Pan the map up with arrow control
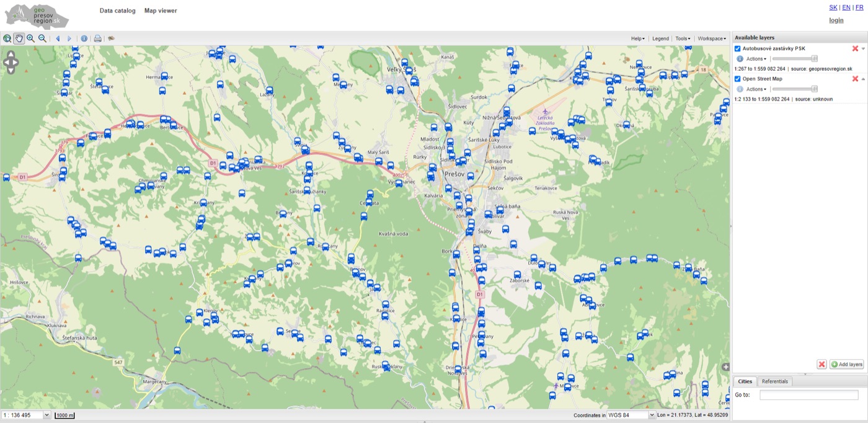This screenshot has height=423, width=868. pos(11,55)
